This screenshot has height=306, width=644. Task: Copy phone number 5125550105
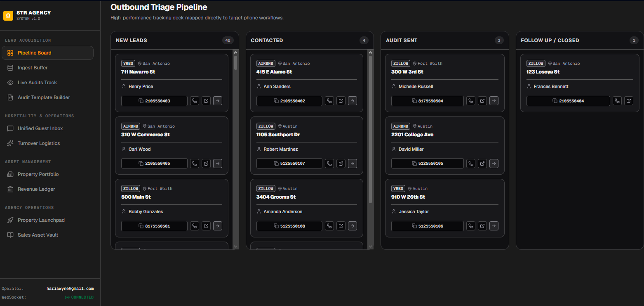428,164
